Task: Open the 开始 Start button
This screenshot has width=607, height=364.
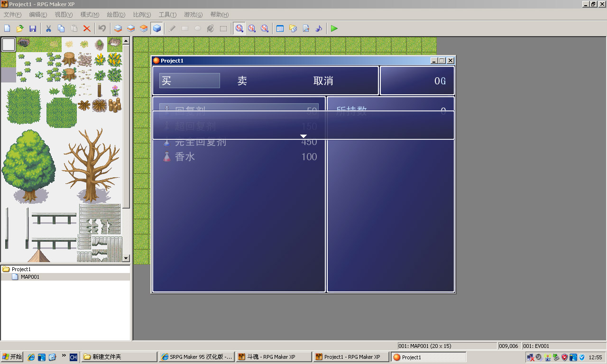Action: tap(12, 357)
